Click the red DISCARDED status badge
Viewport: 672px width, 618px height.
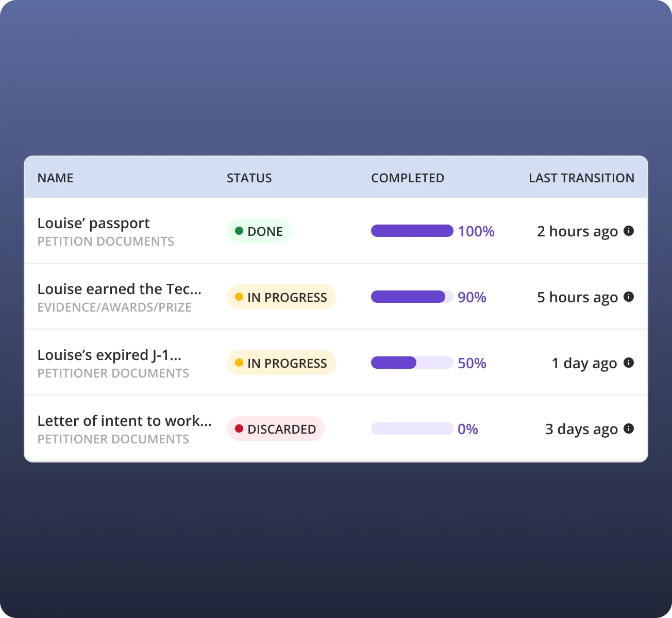[276, 429]
